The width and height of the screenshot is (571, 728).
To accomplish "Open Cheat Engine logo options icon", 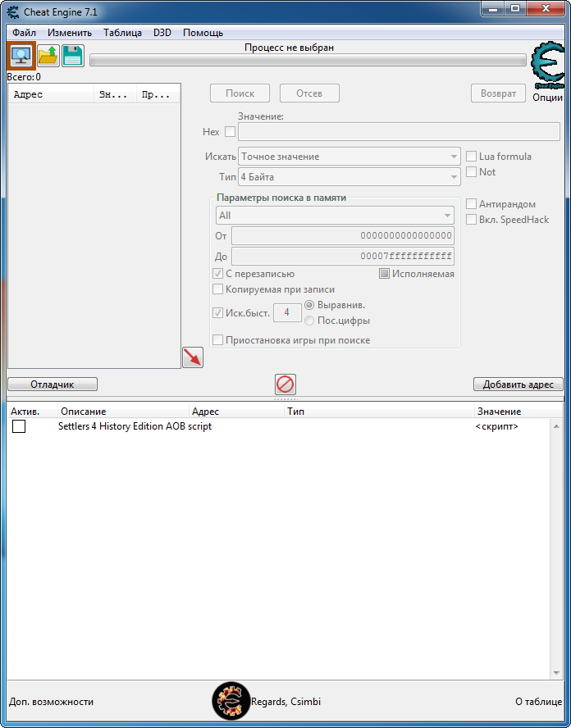I will (x=548, y=66).
